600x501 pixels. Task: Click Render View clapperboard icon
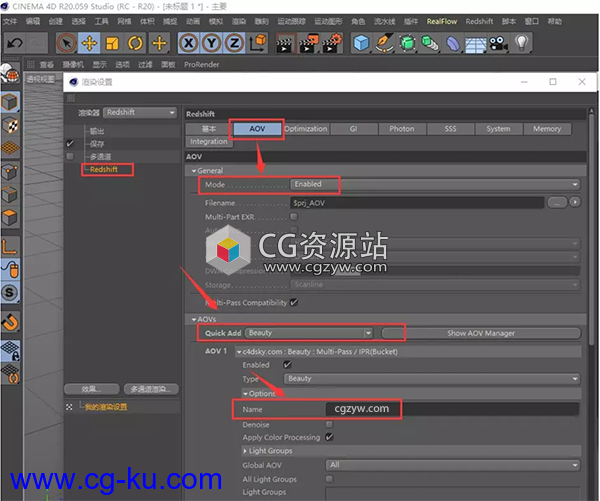(285, 43)
